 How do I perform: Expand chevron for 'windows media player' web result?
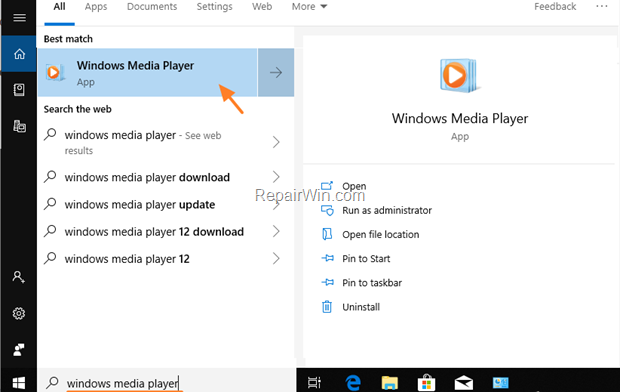[276, 142]
